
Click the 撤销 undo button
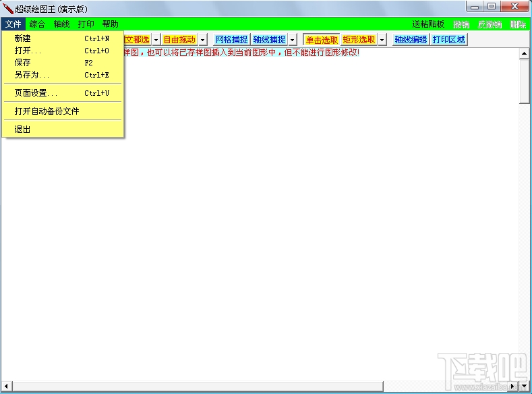[461, 24]
